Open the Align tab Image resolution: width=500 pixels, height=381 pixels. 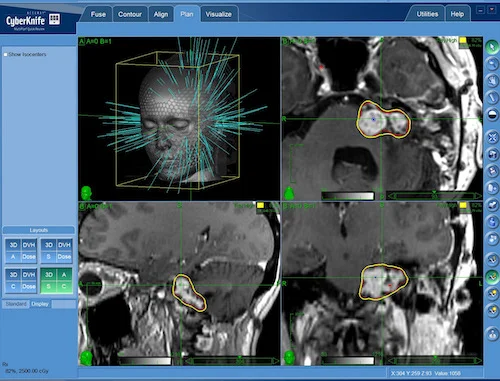pyautogui.click(x=161, y=14)
